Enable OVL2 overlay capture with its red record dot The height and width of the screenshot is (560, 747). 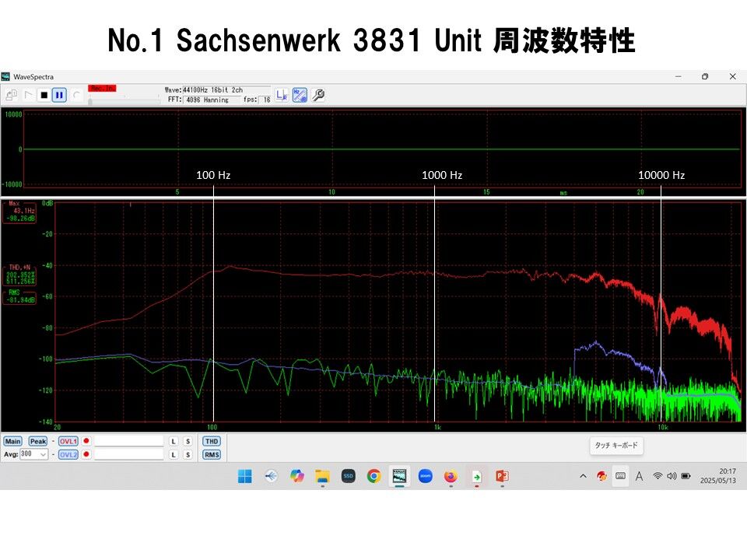pos(86,454)
